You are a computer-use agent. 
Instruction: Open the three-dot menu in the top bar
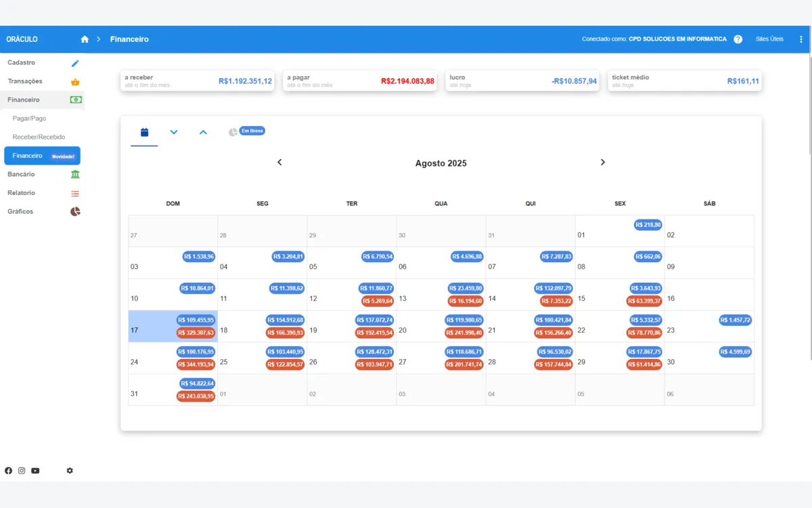coord(801,39)
